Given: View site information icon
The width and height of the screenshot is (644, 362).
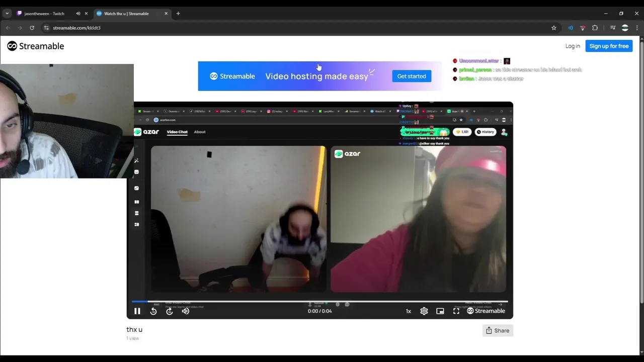Looking at the screenshot, I should point(46,28).
